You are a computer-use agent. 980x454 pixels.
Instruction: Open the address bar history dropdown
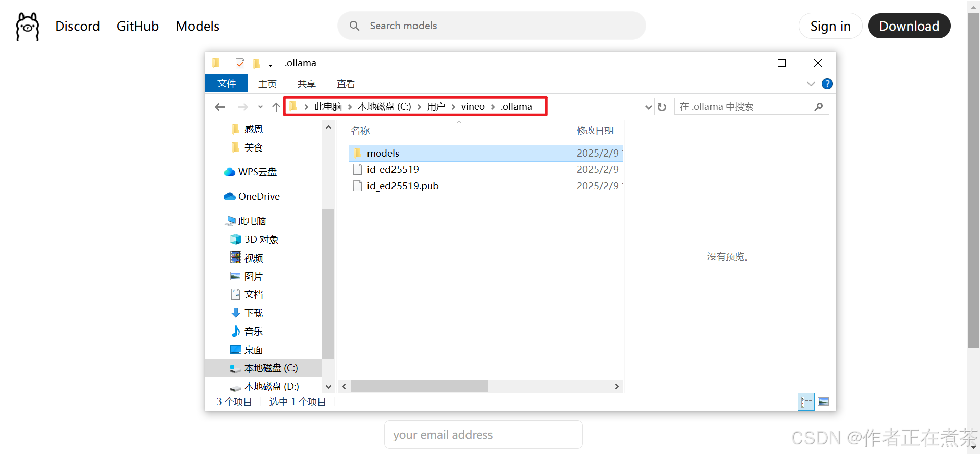648,107
